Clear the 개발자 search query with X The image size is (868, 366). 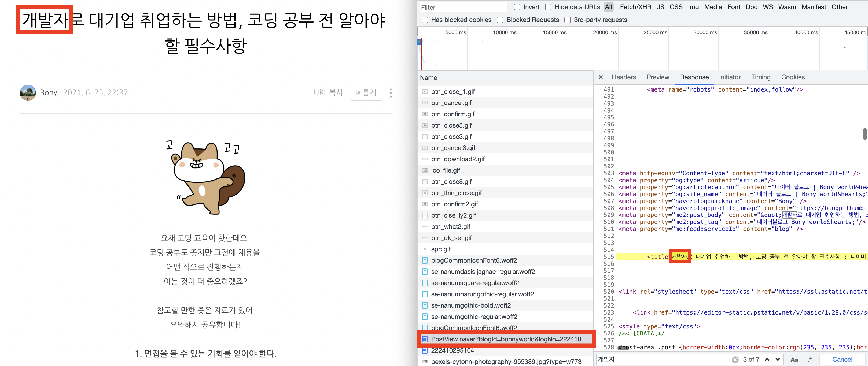click(x=735, y=359)
